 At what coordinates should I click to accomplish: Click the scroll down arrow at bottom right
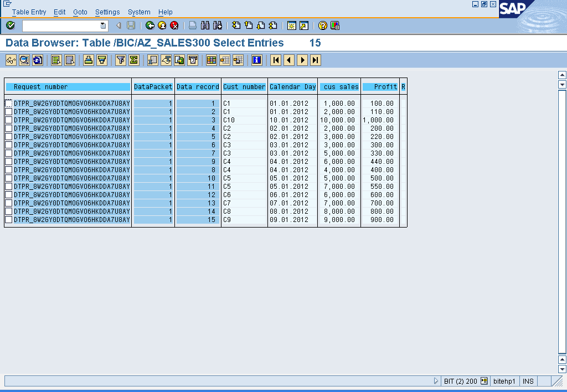pyautogui.click(x=562, y=369)
